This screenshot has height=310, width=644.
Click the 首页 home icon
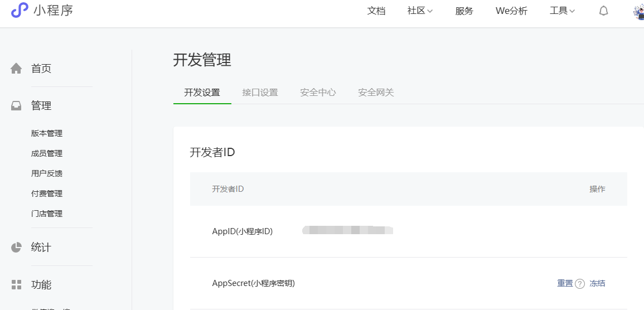coord(16,68)
